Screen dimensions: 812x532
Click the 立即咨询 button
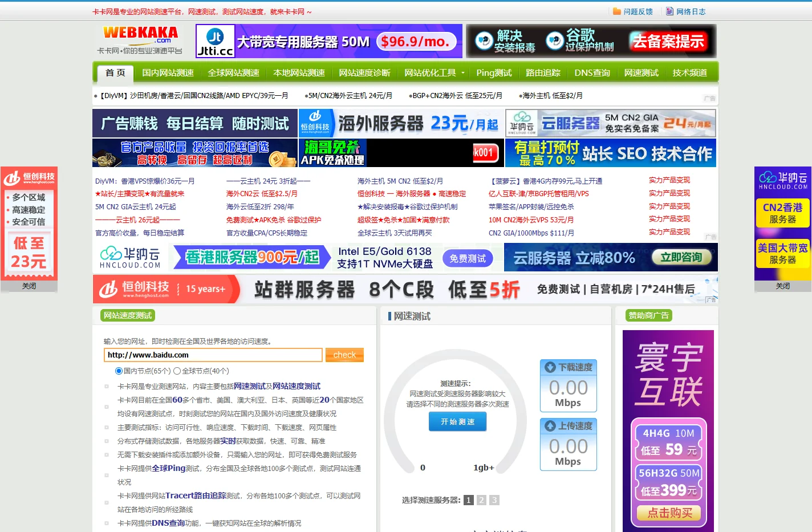(681, 258)
